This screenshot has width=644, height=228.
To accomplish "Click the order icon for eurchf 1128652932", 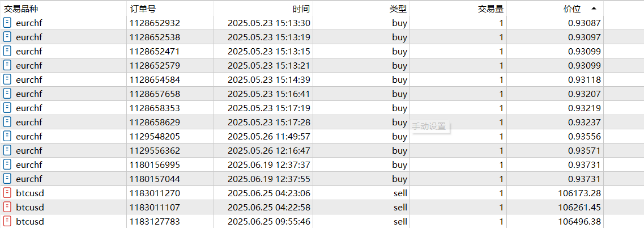I will [x=7, y=23].
